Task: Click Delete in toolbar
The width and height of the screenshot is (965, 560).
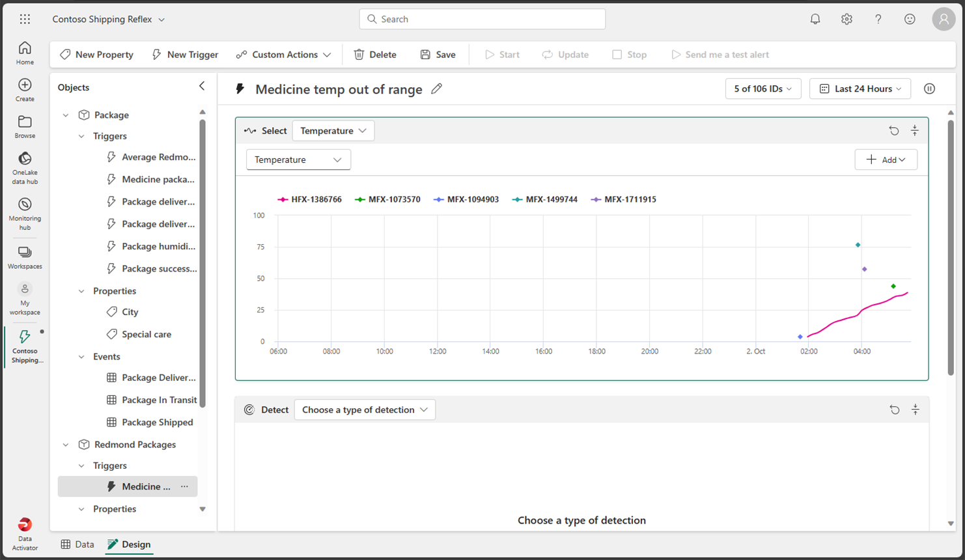Action: click(374, 55)
